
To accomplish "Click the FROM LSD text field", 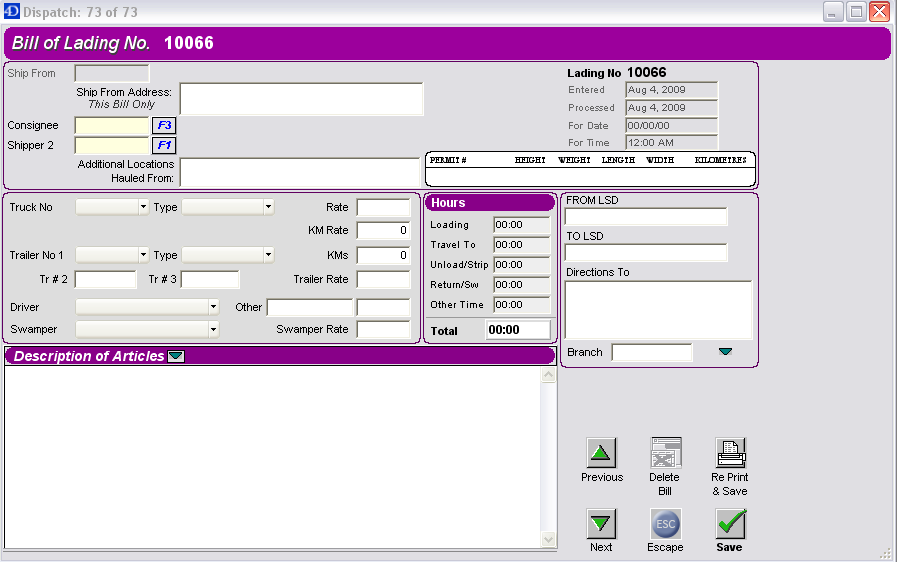I will pyautogui.click(x=645, y=217).
